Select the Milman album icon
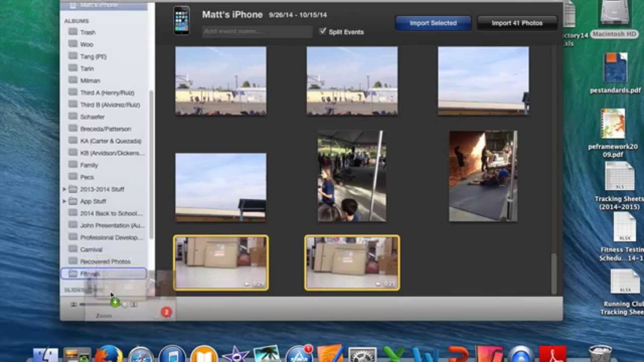This screenshot has height=362, width=644. point(73,80)
